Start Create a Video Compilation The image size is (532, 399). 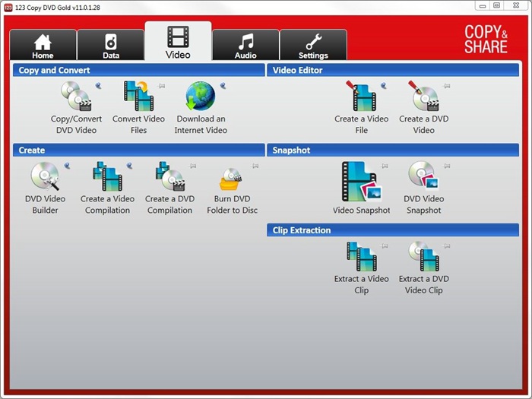click(107, 176)
